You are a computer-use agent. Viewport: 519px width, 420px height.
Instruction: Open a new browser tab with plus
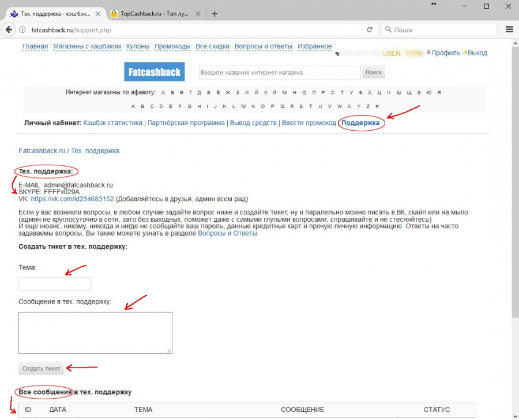[215, 14]
